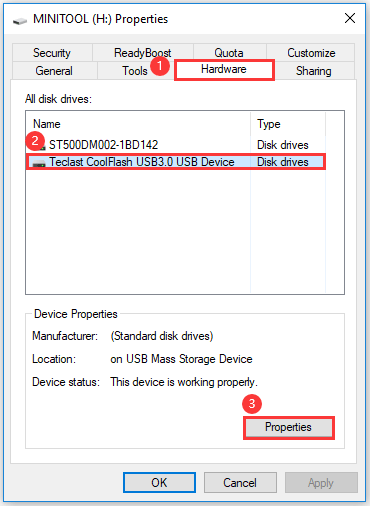370x506 pixels.
Task: Open the Security tab
Action: [52, 53]
